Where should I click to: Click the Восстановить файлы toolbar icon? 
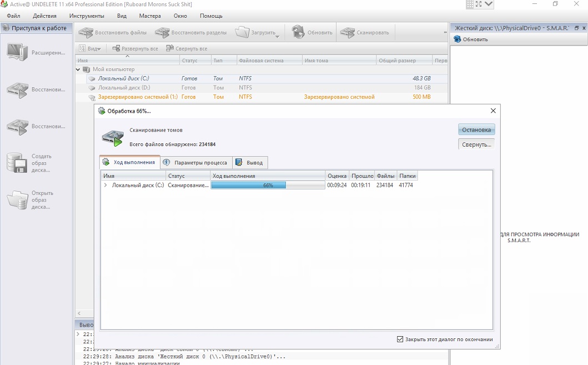pos(86,33)
